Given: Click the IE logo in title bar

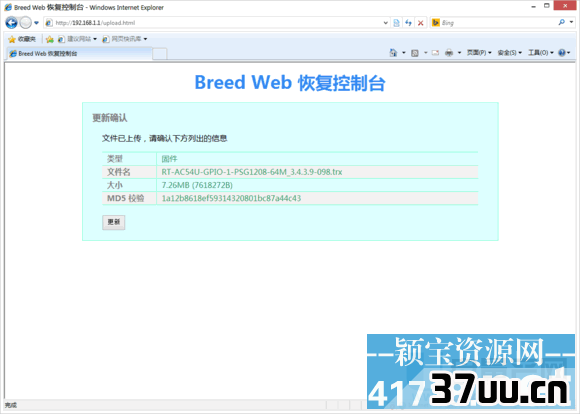Looking at the screenshot, I should [8, 7].
